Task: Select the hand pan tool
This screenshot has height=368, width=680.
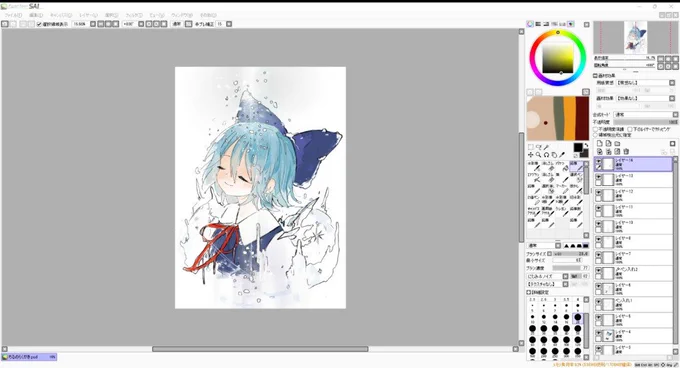Action: (x=554, y=155)
